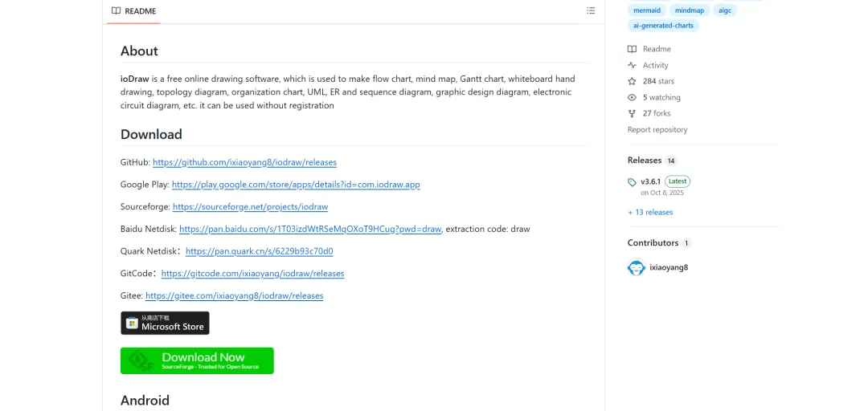Open the Google Play store link
Screen dimensions: 868x411
[296, 184]
